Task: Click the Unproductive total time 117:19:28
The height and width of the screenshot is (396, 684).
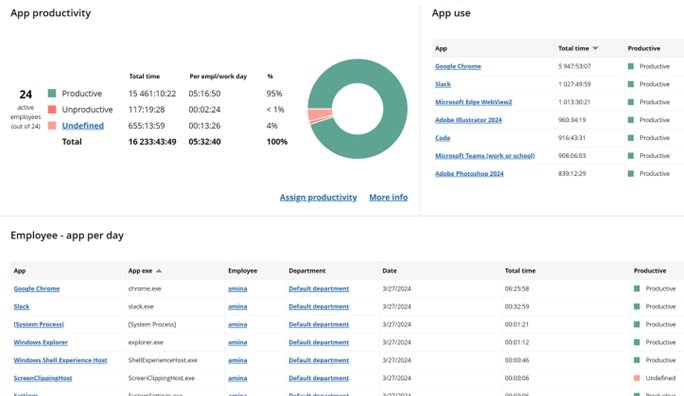Action: point(147,109)
